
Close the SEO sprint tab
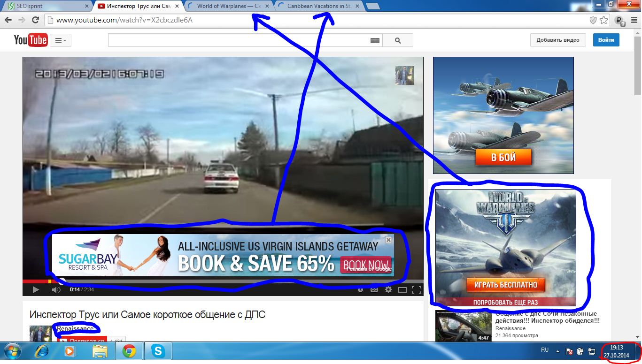pos(86,6)
